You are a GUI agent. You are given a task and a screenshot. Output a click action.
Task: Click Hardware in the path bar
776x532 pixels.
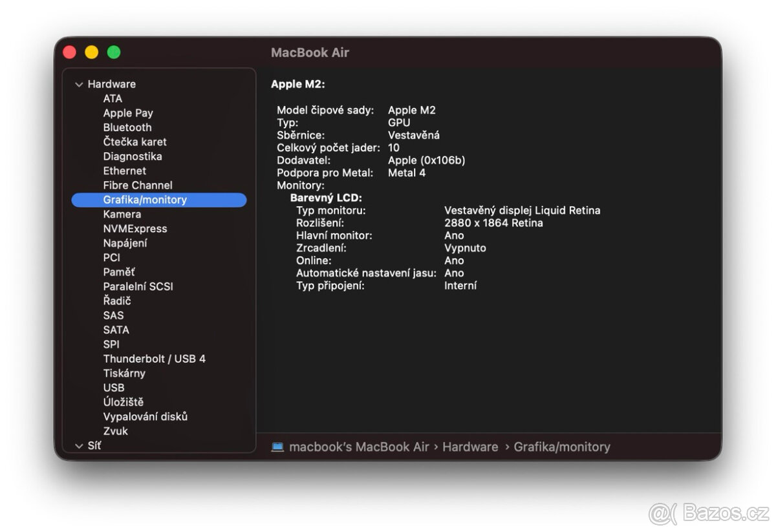470,447
